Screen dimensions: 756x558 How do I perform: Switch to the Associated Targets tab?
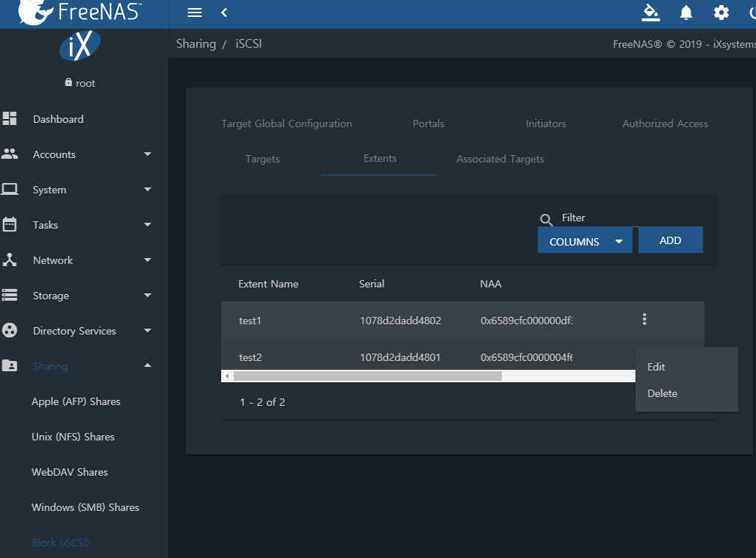click(500, 159)
